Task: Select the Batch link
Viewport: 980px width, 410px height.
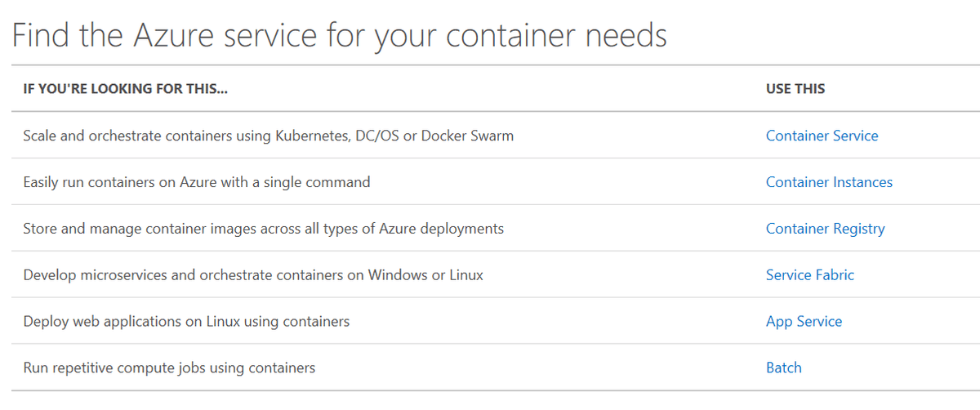Action: 784,368
